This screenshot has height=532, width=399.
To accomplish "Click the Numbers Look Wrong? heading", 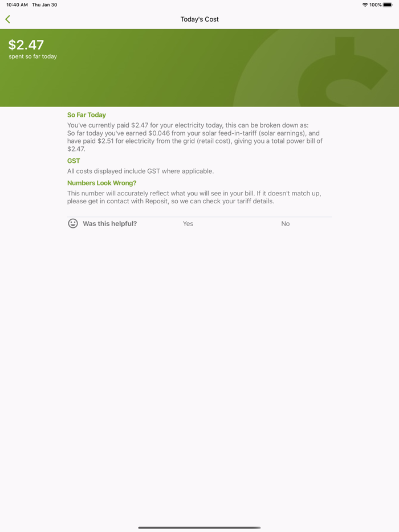I will [x=102, y=183].
